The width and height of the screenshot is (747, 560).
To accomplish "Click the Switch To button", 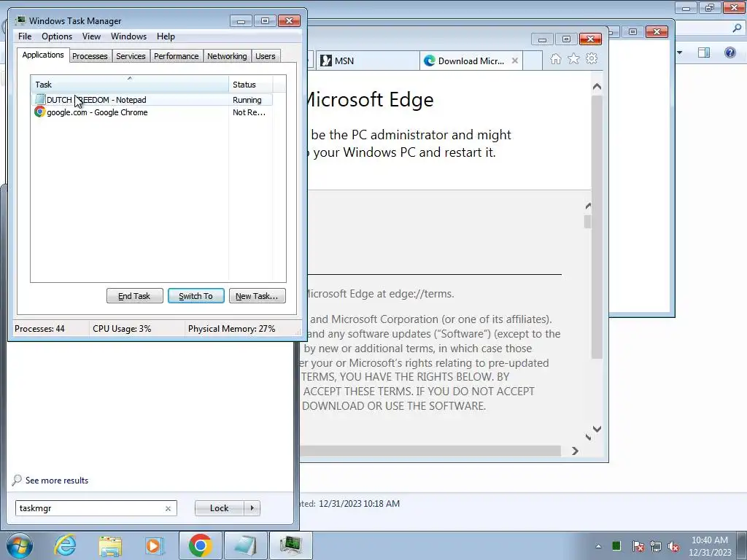I will point(196,296).
